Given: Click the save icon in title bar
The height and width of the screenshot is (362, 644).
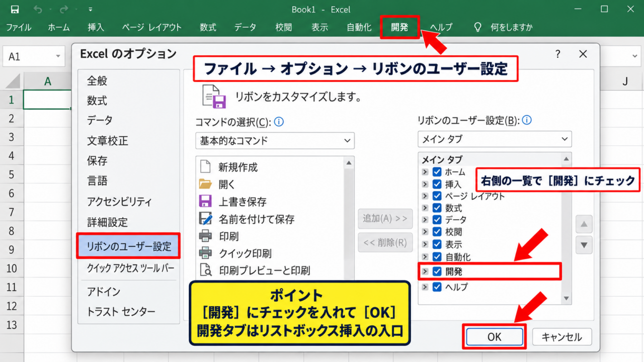Looking at the screenshot, I should point(15,9).
